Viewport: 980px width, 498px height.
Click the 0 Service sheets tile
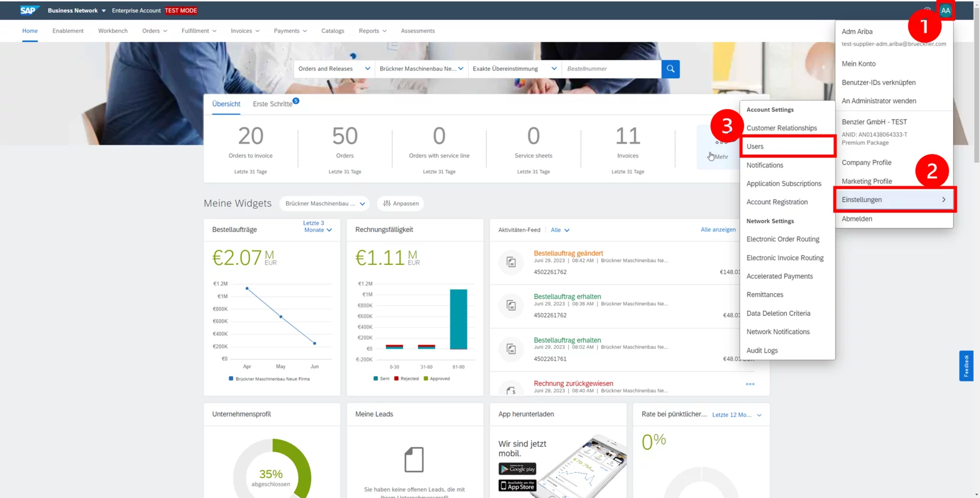click(534, 148)
